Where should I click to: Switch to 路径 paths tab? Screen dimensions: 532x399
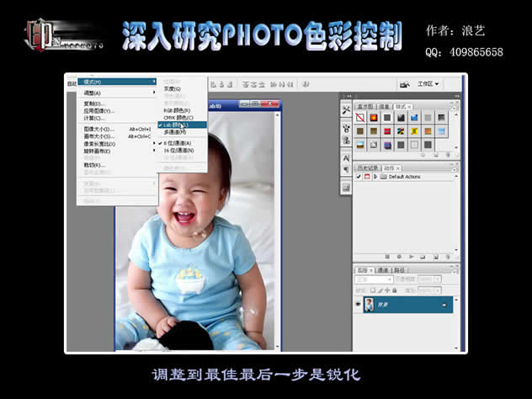click(x=399, y=270)
